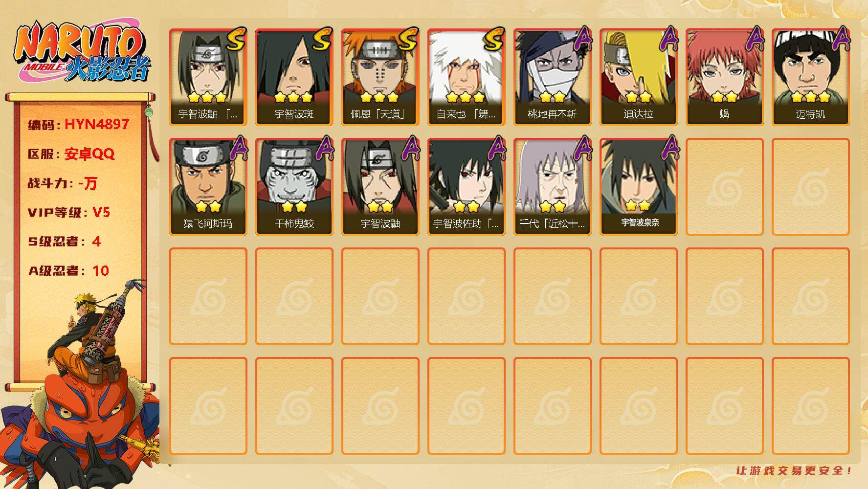
Task: Click the 让游戏交易更安全 slogan text
Action: [x=795, y=470]
